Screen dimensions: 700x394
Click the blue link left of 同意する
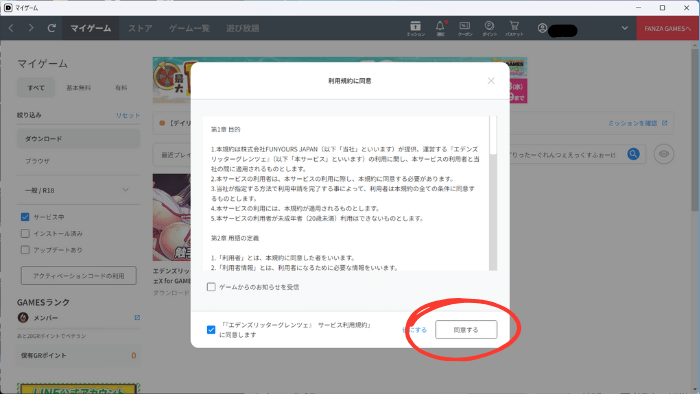pos(414,330)
